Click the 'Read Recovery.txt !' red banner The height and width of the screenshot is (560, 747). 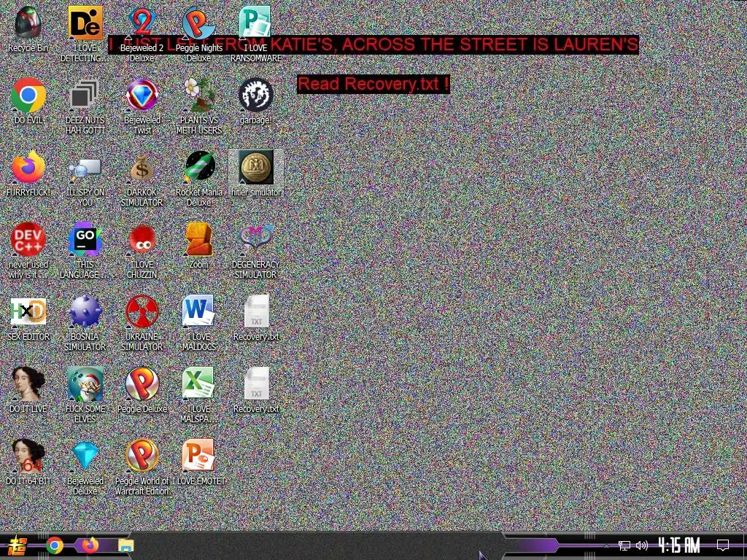(373, 85)
